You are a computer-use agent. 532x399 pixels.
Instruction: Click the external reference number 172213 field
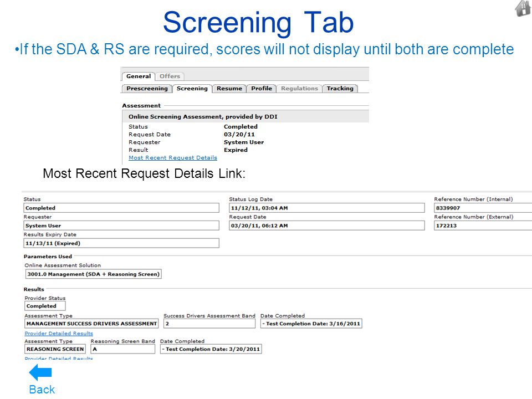(483, 226)
